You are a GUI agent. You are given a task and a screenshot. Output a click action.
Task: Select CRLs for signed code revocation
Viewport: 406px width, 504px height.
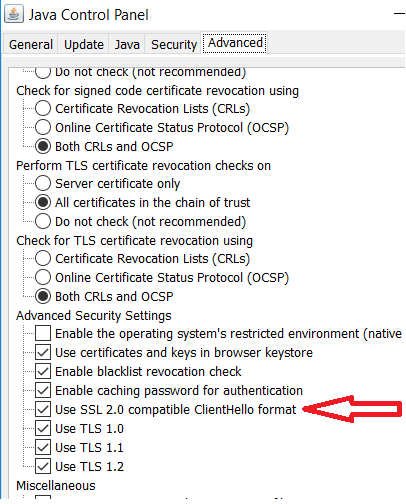point(43,109)
